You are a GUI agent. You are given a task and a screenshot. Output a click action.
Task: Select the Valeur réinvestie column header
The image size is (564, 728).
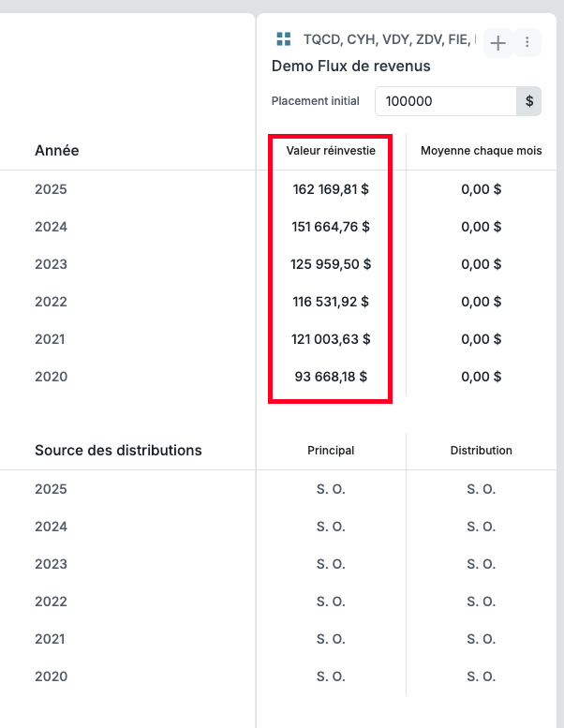[331, 150]
